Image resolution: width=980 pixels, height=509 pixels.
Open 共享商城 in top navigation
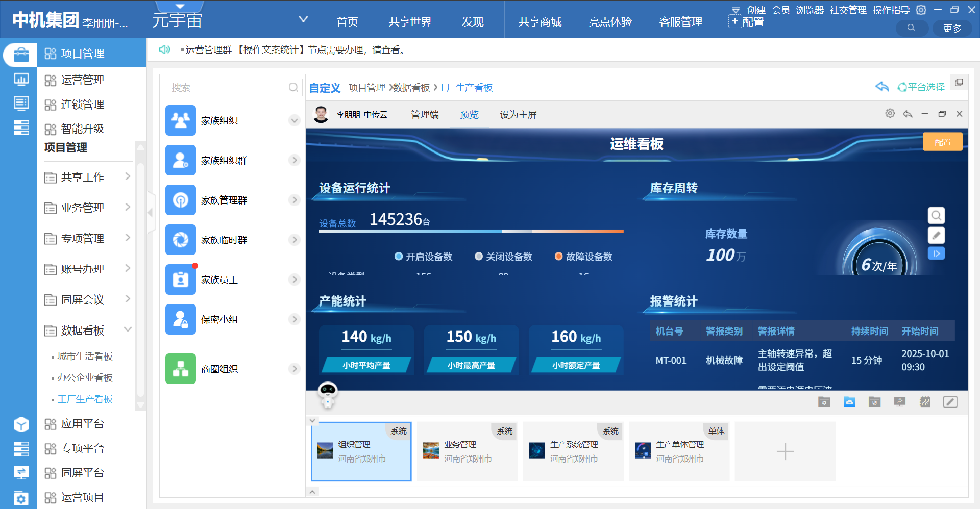pyautogui.click(x=540, y=22)
